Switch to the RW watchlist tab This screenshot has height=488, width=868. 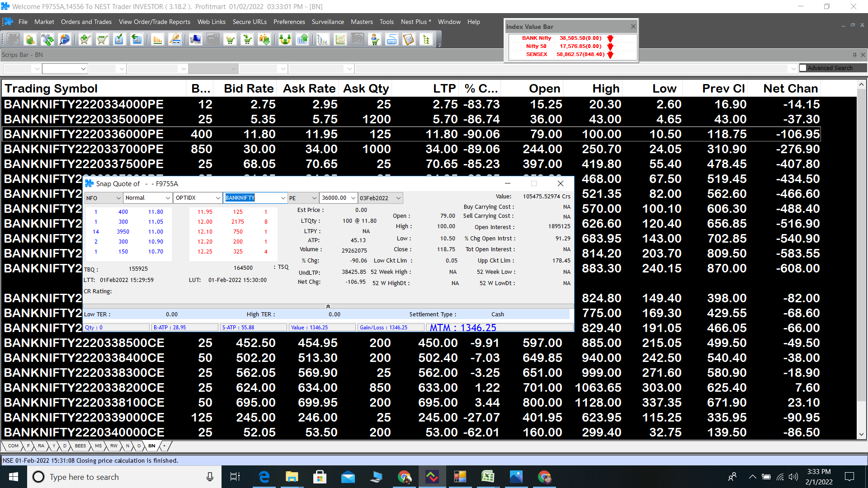[x=114, y=446]
